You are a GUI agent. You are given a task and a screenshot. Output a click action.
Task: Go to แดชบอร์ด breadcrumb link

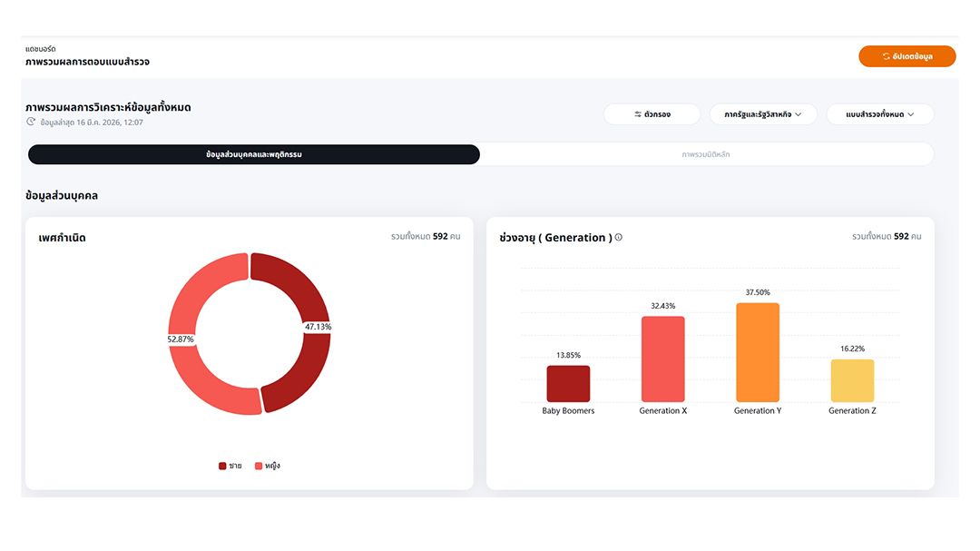click(41, 49)
